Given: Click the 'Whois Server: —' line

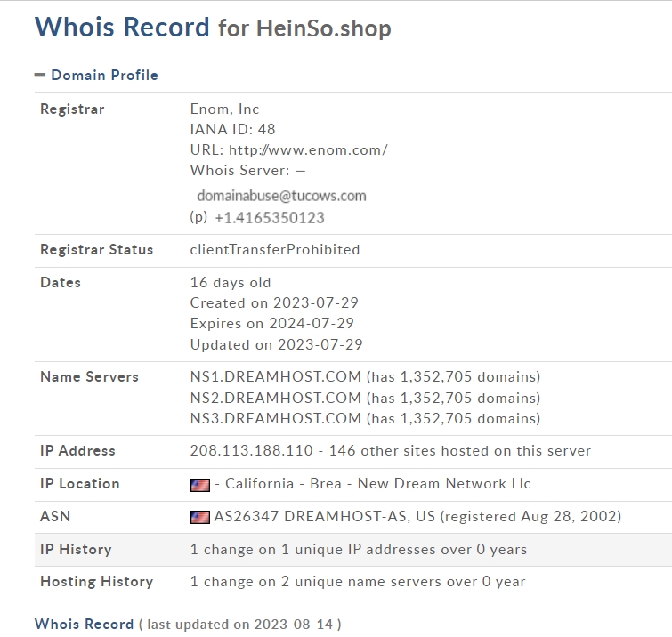Looking at the screenshot, I should [x=247, y=171].
